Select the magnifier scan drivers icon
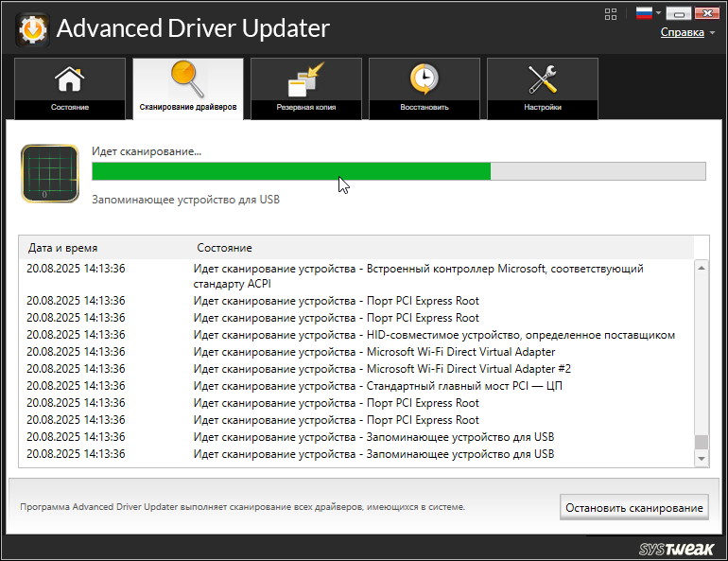Image resolution: width=728 pixels, height=561 pixels. (187, 78)
